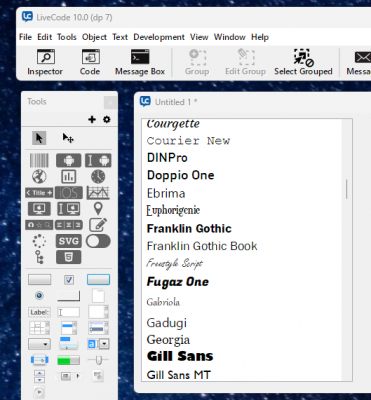Pick the Browser globe widget
This screenshot has height=400, width=371.
pyautogui.click(x=39, y=177)
